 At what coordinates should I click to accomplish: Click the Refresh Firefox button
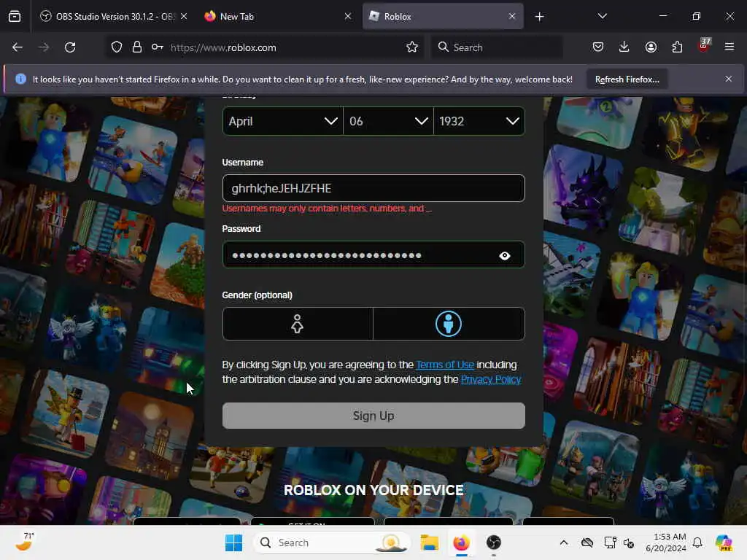click(x=627, y=79)
